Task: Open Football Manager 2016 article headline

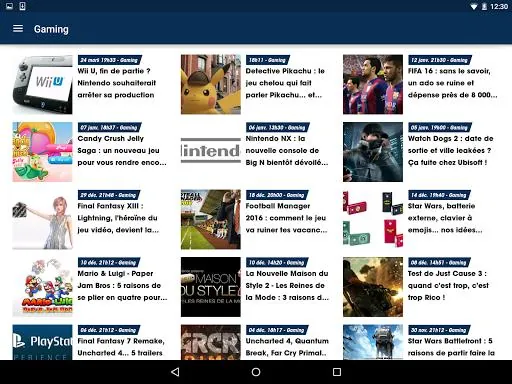Action: [x=286, y=218]
